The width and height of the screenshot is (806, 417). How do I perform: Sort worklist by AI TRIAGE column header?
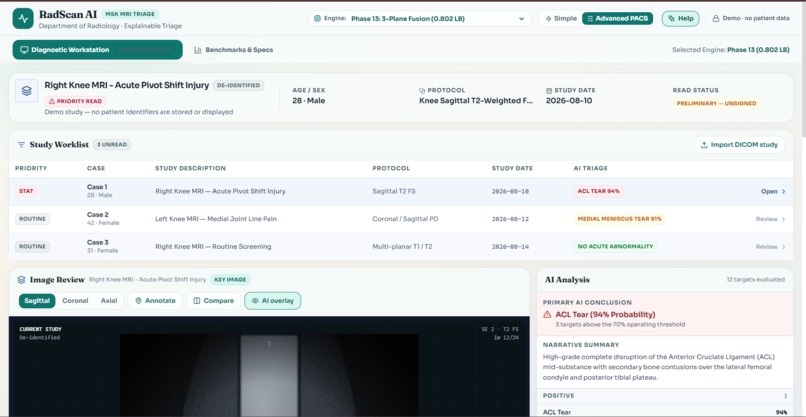591,168
